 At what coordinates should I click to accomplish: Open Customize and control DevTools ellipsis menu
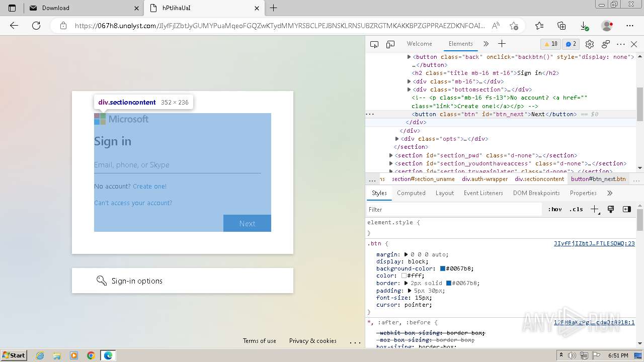pyautogui.click(x=621, y=44)
